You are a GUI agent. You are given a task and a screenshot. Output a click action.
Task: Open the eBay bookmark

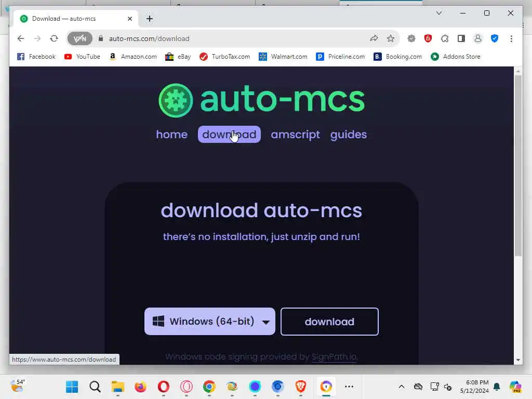click(x=178, y=57)
